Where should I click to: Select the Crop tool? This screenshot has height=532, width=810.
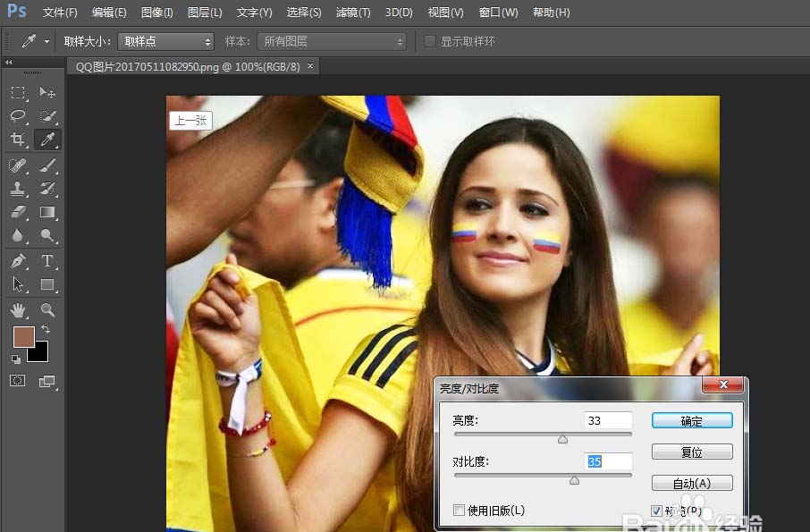coord(20,140)
